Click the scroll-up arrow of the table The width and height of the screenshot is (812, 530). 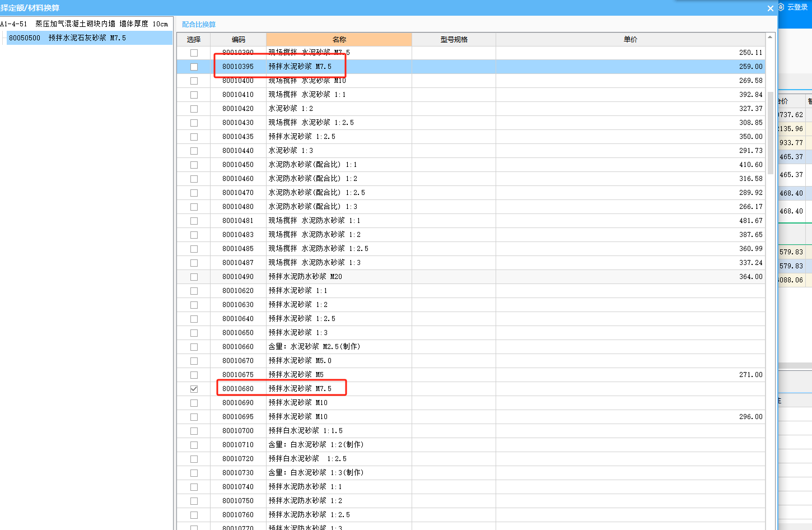(x=770, y=38)
